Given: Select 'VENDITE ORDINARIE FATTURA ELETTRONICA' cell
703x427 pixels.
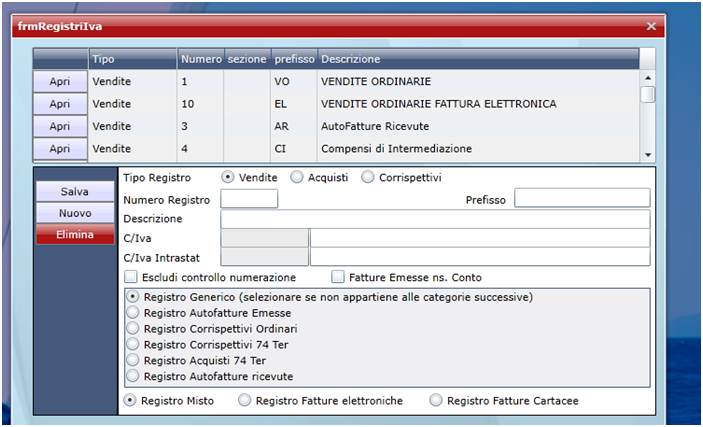Looking at the screenshot, I should coord(478,104).
